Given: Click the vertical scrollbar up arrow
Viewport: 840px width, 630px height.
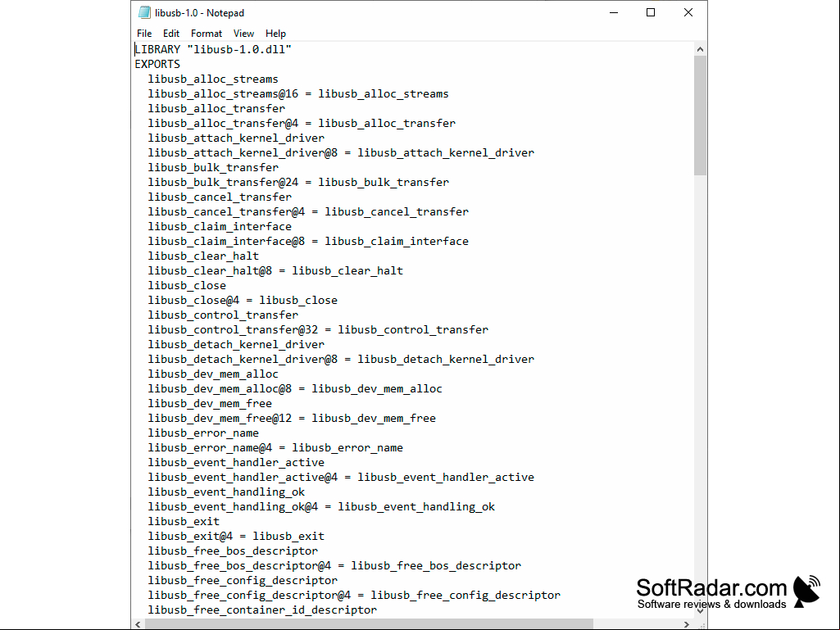Looking at the screenshot, I should (x=700, y=49).
